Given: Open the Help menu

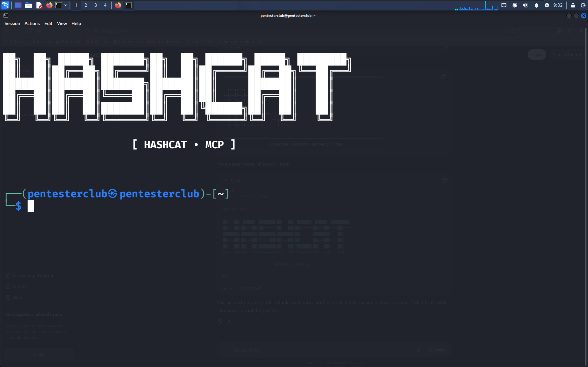Looking at the screenshot, I should [76, 24].
